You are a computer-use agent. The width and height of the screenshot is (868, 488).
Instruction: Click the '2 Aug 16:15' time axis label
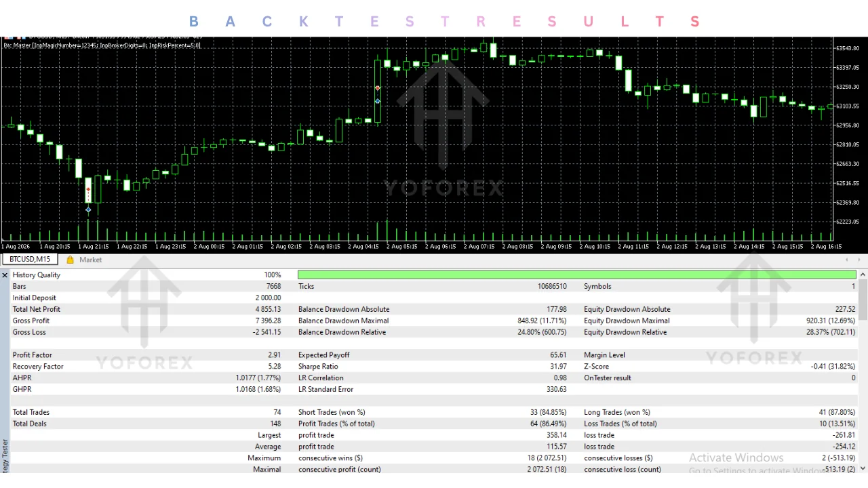[x=826, y=247]
